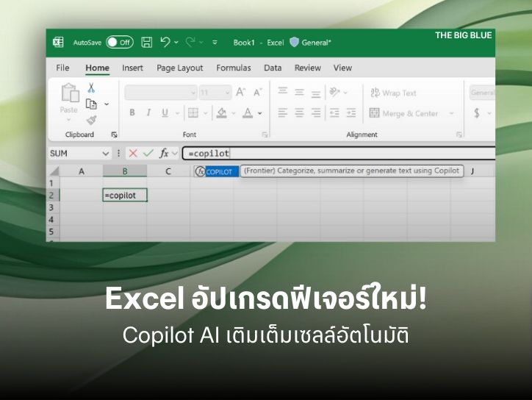Open the Font Color dropdown arrow
Image resolution: width=532 pixels, height=400 pixels.
[x=260, y=113]
